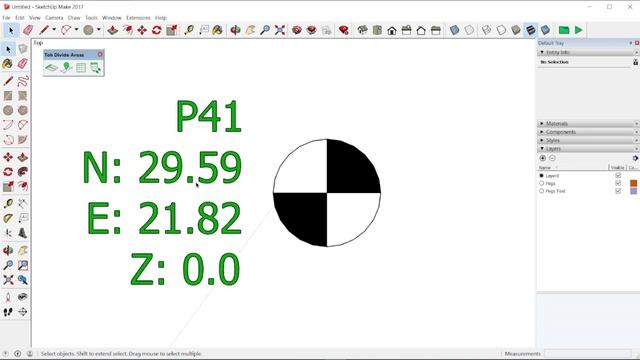Select the Paint Bucket tool in top toolbar
640x360 pixels.
point(218,30)
